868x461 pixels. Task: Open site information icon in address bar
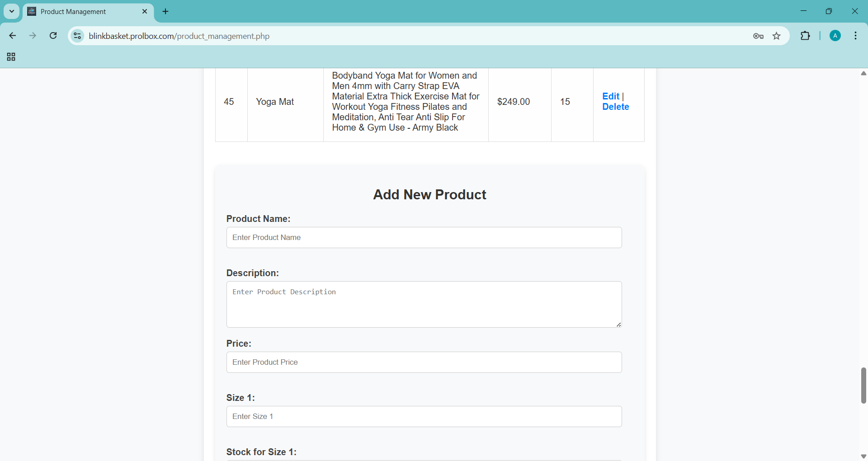(78, 36)
